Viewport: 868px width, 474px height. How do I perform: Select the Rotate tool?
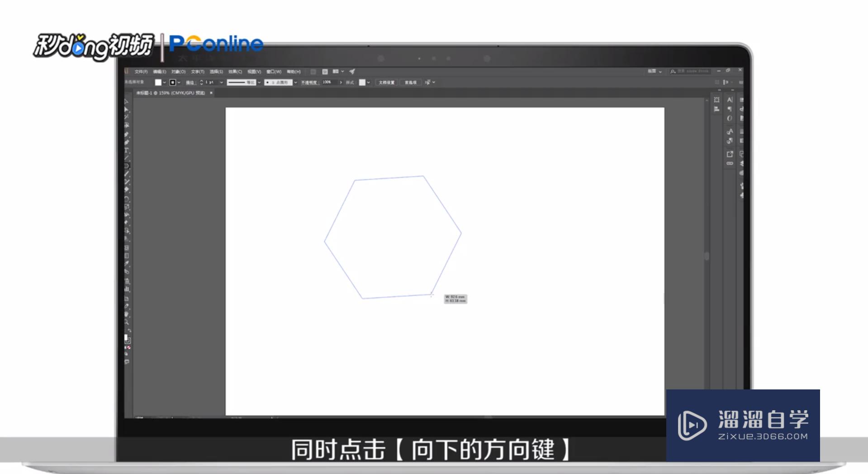click(126, 199)
